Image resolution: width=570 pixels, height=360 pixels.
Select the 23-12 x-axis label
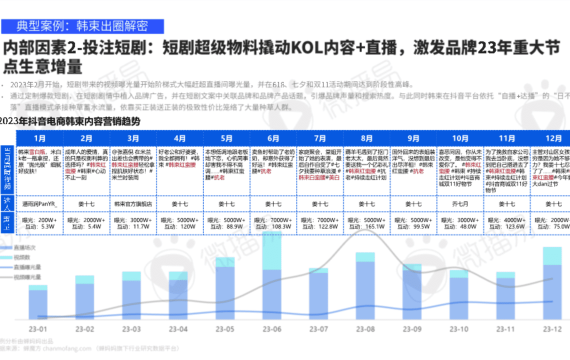coord(552,329)
